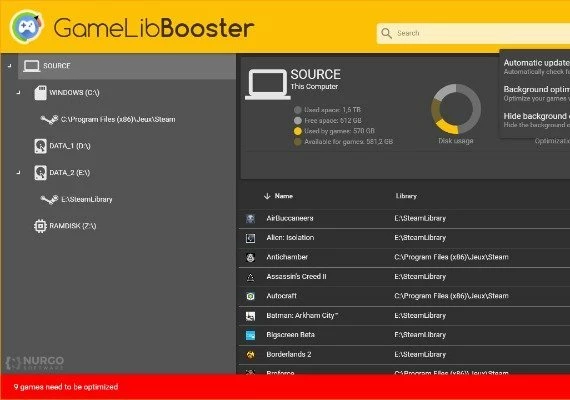Click the AirBuccaneers game icon
This screenshot has width=570, height=400.
coord(250,219)
